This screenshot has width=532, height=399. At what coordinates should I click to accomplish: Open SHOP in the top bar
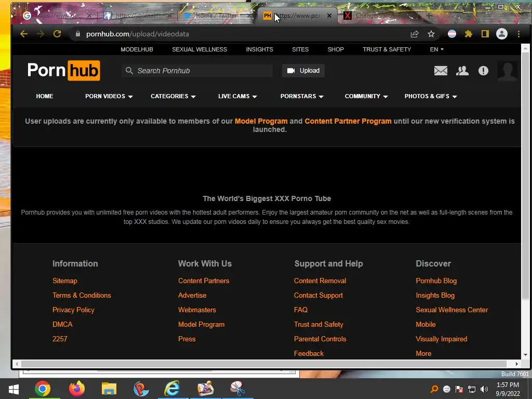tap(336, 49)
